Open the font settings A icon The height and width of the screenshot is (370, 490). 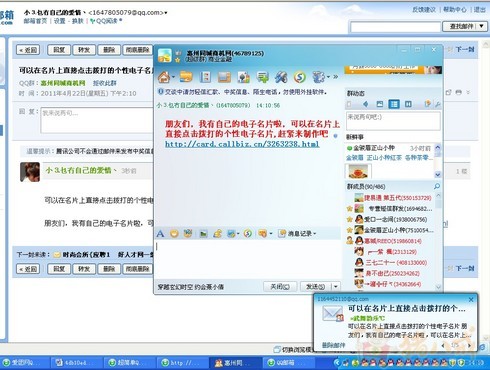(x=160, y=234)
